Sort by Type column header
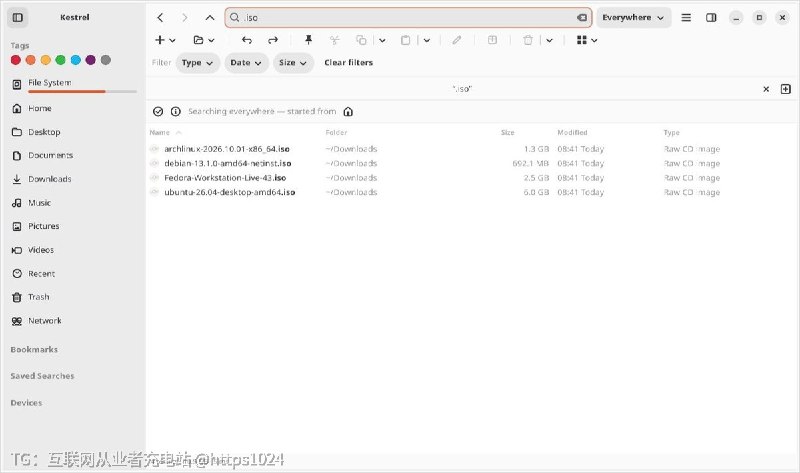Screen dimensions: 800x473 pos(671,132)
